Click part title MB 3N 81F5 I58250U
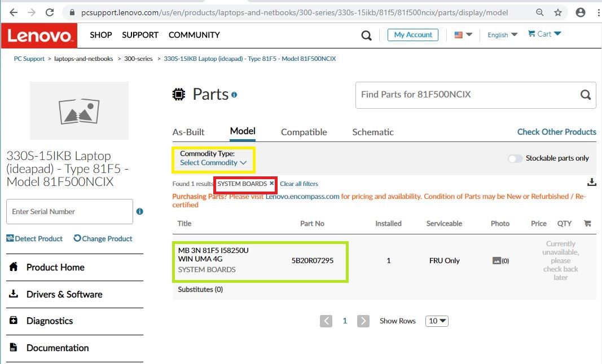Image resolution: width=602 pixels, height=364 pixels. (213, 255)
